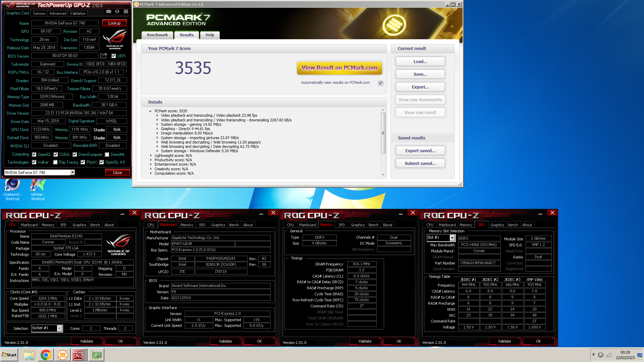Click Validate in CPU-Z SPD window
Viewport: 644px width, 362px height.
tap(504, 341)
